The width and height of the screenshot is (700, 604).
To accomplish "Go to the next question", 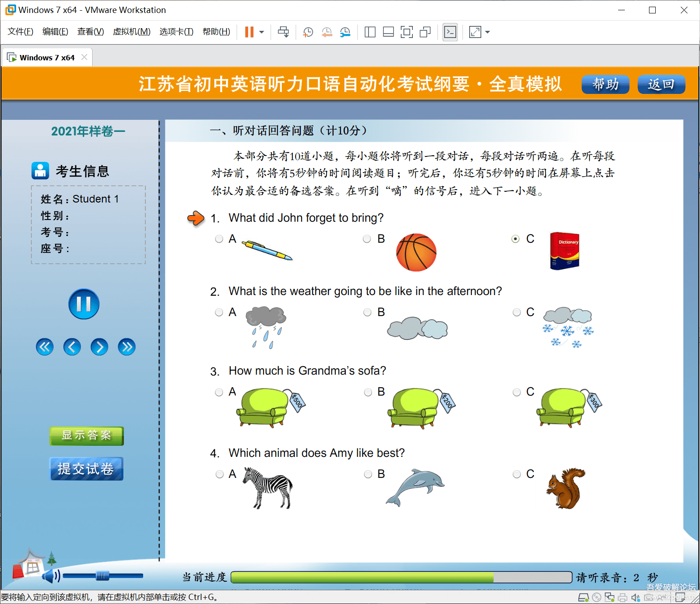I will coord(99,347).
